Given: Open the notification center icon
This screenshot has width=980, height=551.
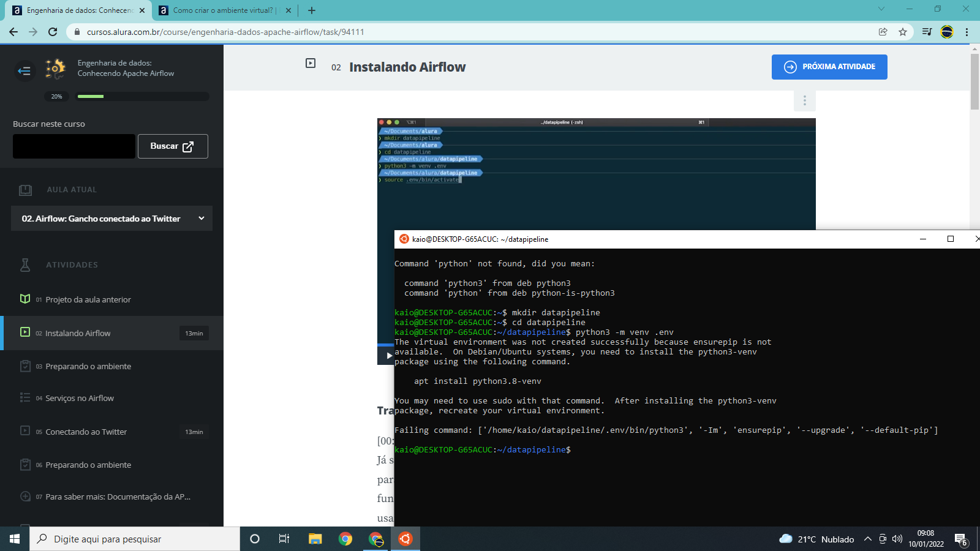Looking at the screenshot, I should coord(960,539).
